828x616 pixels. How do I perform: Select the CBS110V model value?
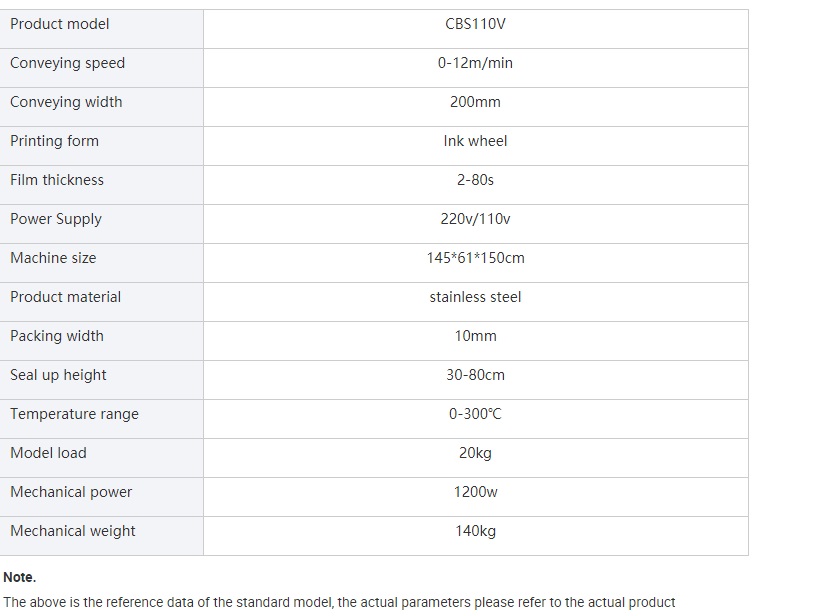475,24
